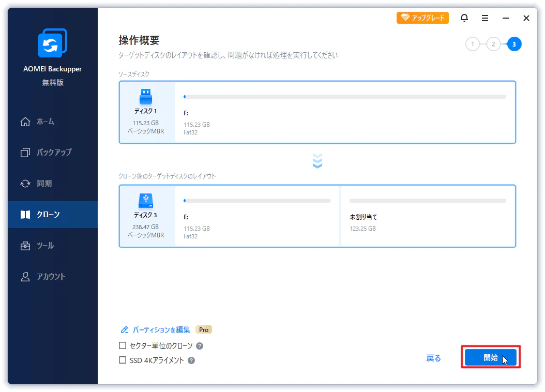Select the E: partition on target disk
Screen dimensions: 545x392
257,216
